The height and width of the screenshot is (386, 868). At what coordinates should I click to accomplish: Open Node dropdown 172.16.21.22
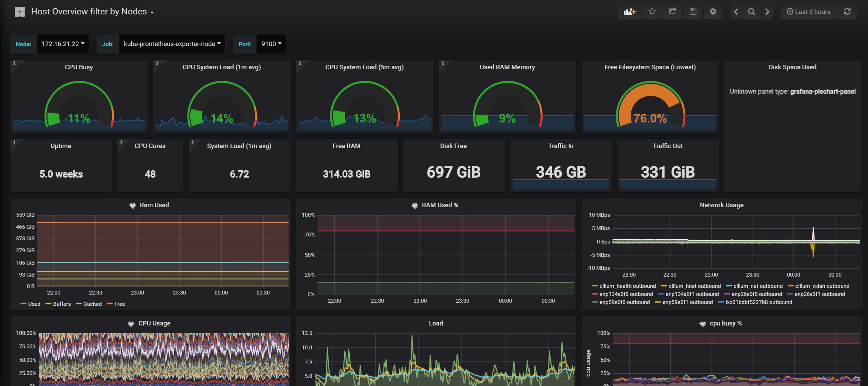pos(63,44)
